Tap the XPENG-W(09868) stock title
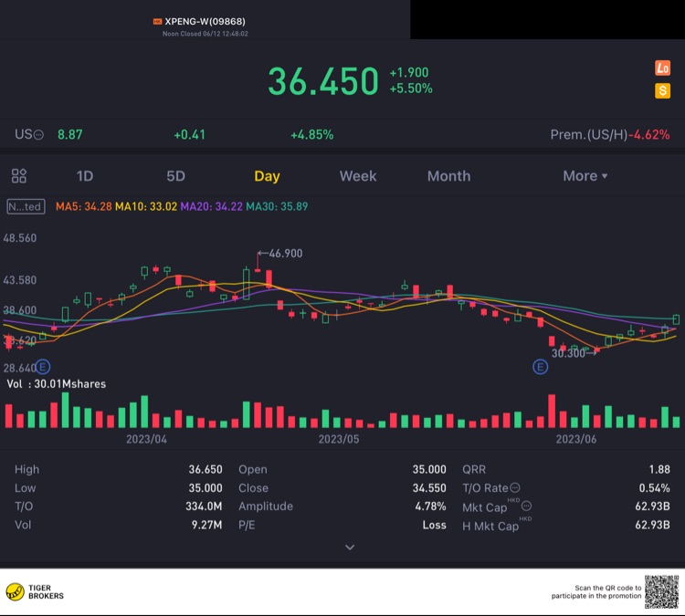The width and height of the screenshot is (685, 616). click(x=205, y=21)
